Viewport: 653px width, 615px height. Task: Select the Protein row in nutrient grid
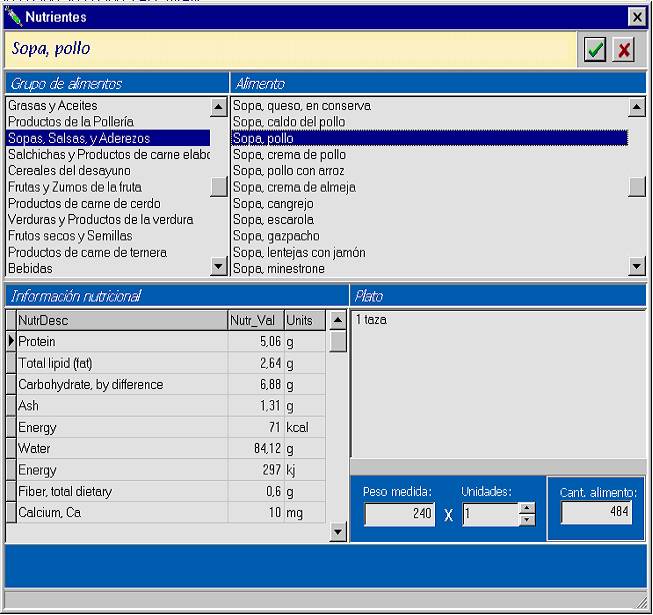tap(120, 342)
